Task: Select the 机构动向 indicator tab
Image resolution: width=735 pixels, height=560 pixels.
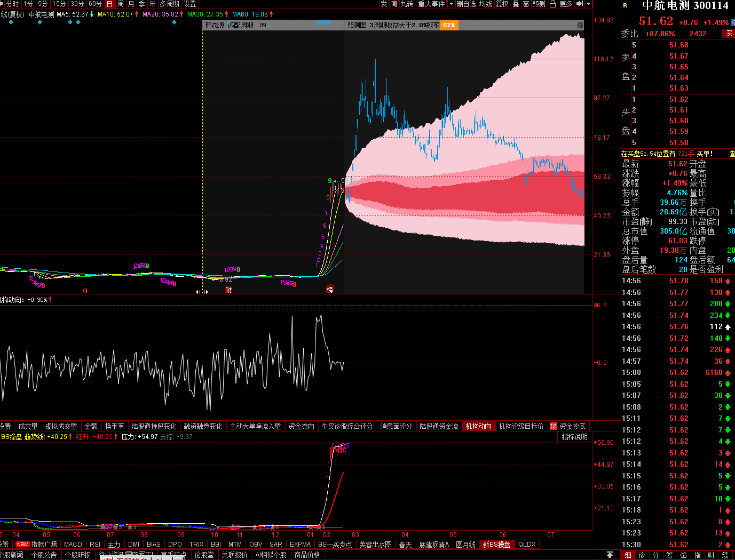Action: [x=479, y=426]
